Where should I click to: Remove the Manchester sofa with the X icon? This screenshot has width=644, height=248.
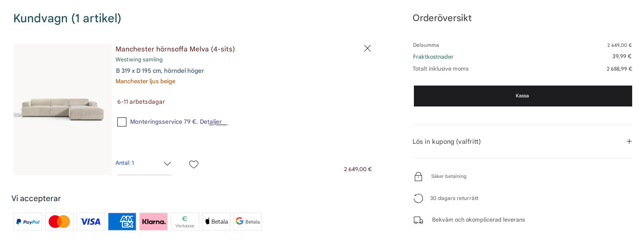(x=367, y=48)
